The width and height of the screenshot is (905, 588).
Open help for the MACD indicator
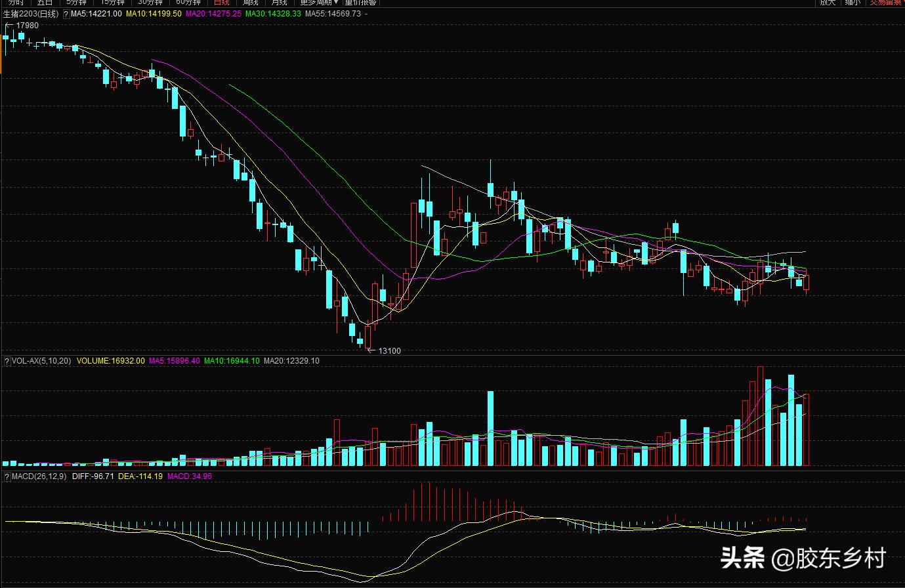point(7,476)
